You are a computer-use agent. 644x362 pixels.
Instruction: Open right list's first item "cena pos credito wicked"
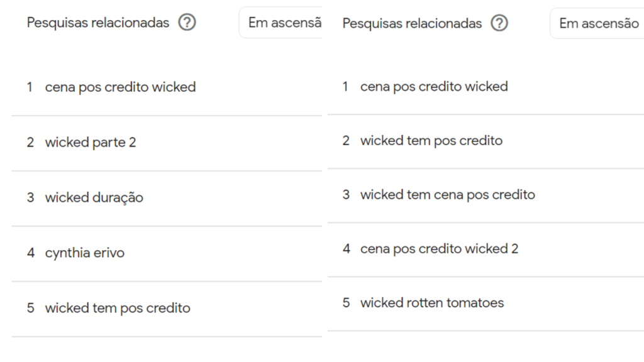point(433,87)
